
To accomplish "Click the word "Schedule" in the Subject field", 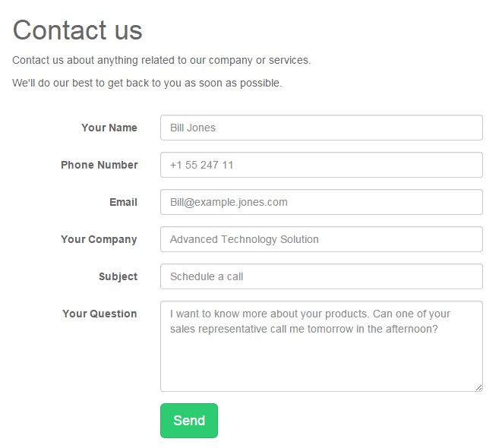I will pos(191,276).
